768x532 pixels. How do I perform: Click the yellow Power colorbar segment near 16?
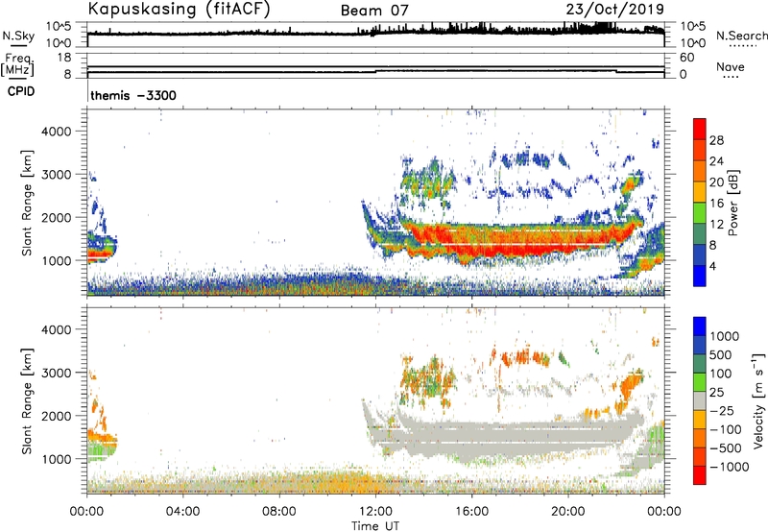700,192
